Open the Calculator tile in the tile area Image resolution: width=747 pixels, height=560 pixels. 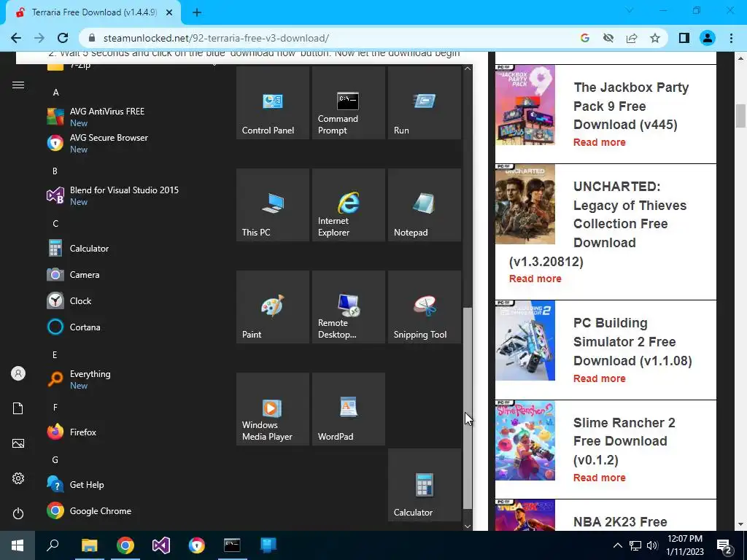(425, 485)
